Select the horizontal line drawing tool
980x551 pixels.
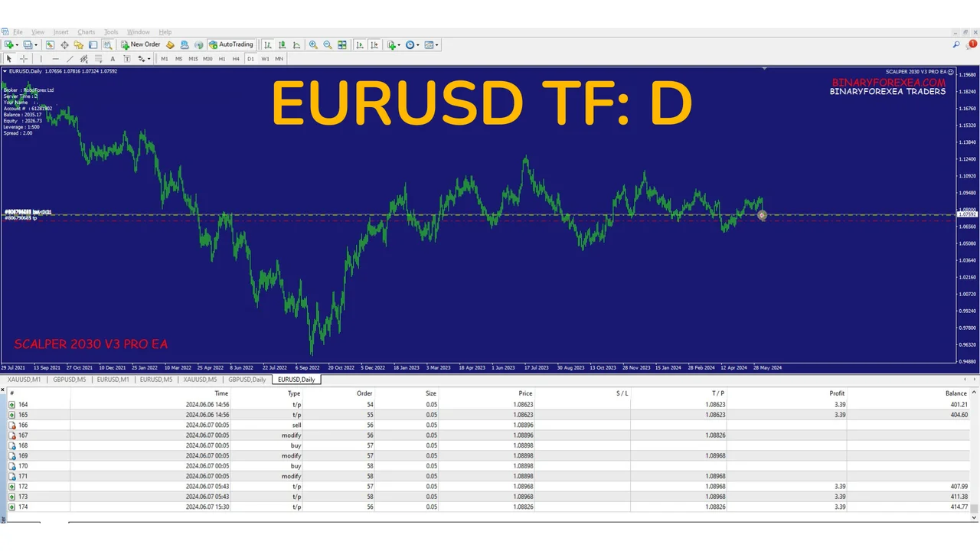[55, 59]
